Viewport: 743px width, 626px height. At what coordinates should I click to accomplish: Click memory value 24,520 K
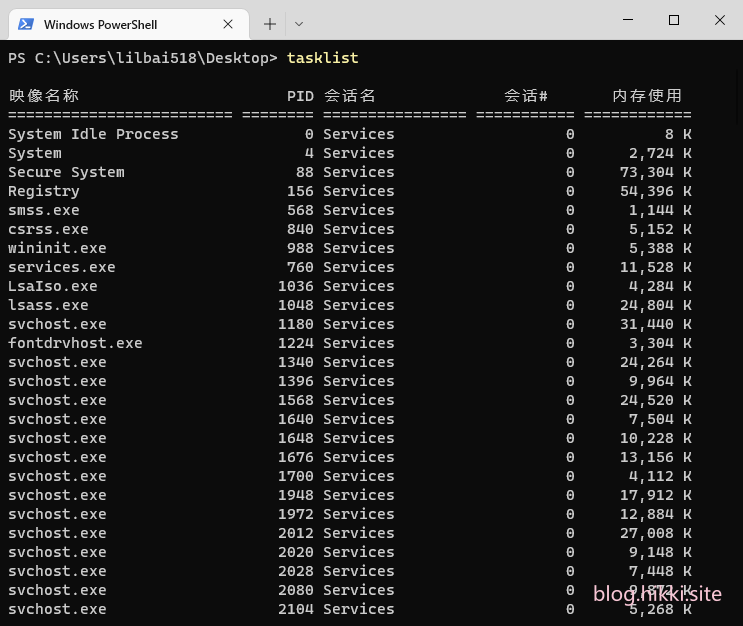[656, 400]
